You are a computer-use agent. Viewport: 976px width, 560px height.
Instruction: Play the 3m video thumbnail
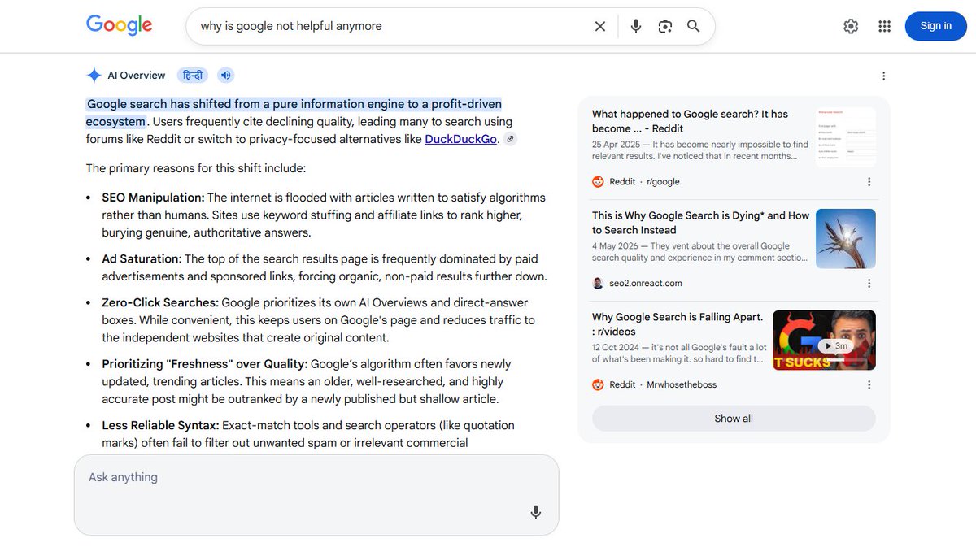point(824,341)
